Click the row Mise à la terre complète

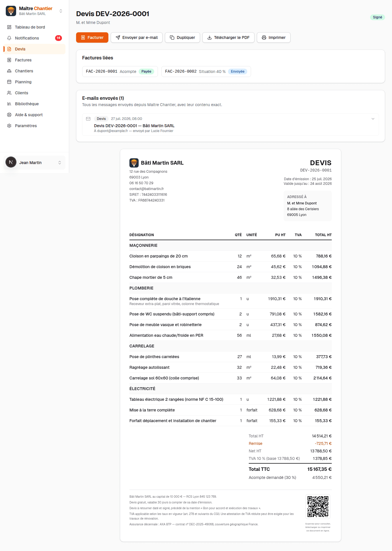pyautogui.click(x=231, y=410)
